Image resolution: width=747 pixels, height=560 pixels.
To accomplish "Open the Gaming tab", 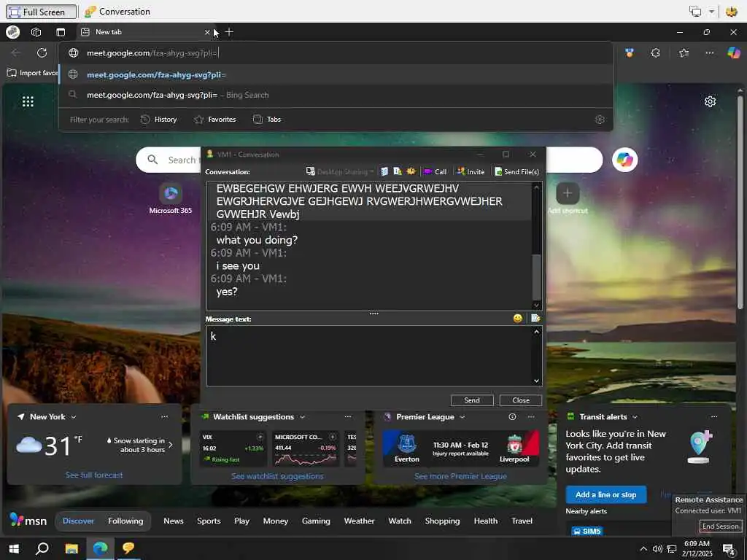I will click(316, 521).
